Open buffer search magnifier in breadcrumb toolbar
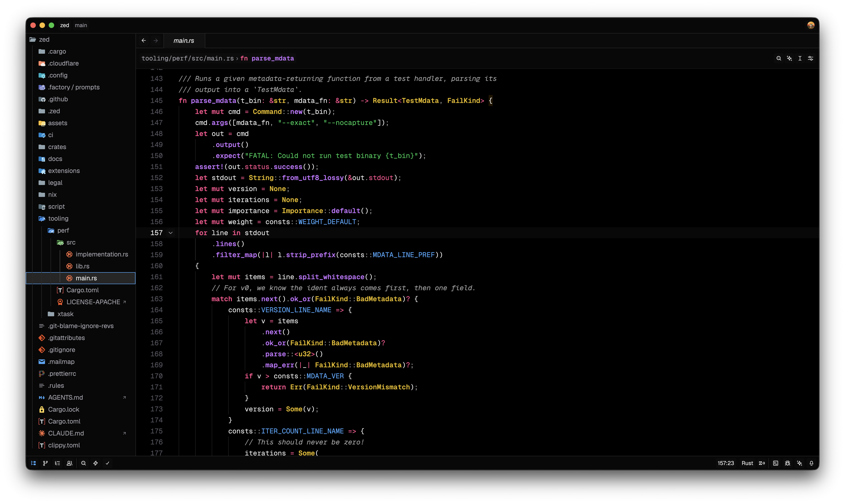845x504 pixels. click(778, 59)
